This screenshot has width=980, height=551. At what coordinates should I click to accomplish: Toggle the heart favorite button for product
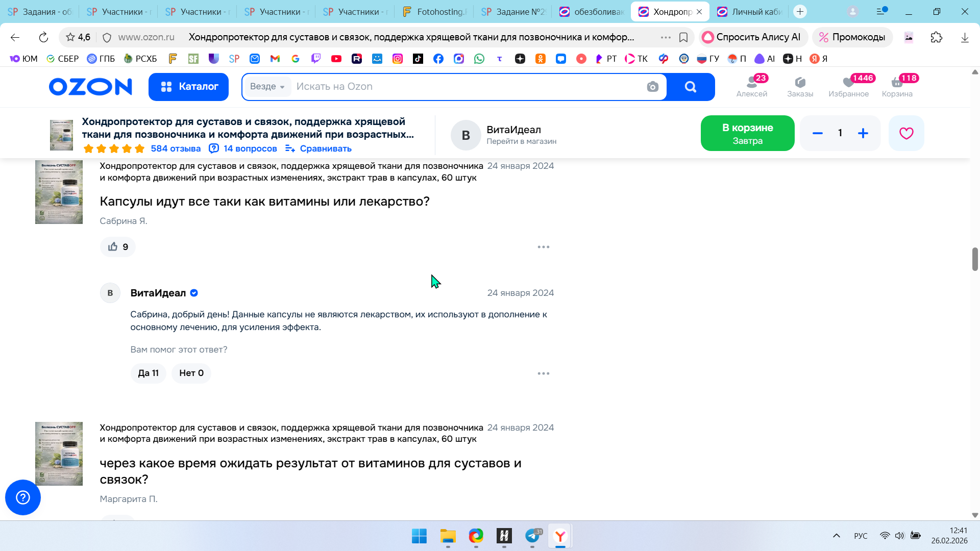point(906,133)
